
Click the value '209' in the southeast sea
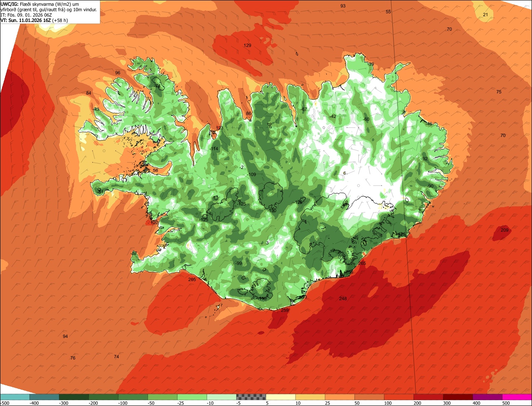coord(505,230)
